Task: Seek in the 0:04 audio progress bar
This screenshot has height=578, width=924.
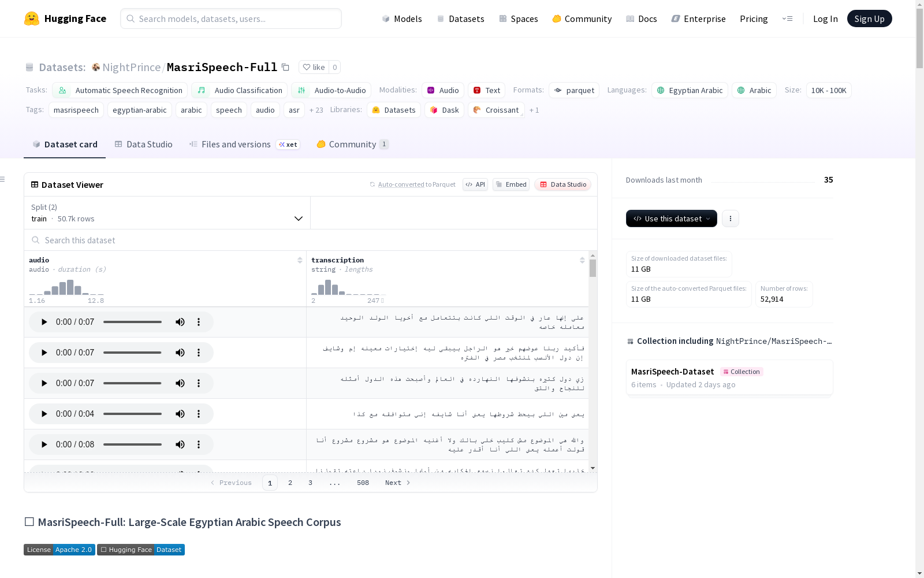Action: pyautogui.click(x=132, y=414)
